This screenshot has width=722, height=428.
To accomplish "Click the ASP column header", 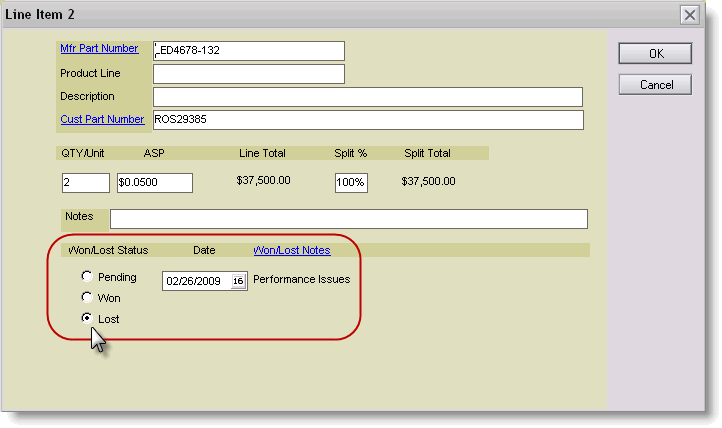I will pos(154,153).
